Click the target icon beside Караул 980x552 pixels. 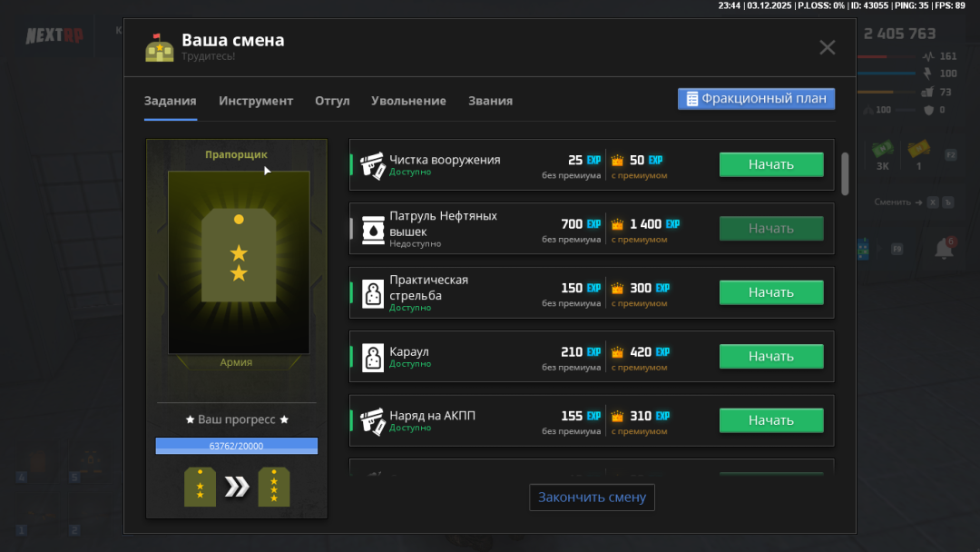tap(373, 357)
